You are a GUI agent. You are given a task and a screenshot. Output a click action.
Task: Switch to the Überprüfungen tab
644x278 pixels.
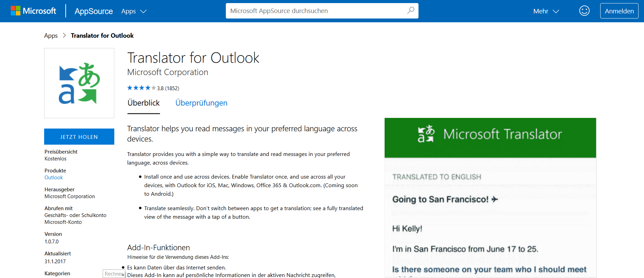click(x=201, y=103)
